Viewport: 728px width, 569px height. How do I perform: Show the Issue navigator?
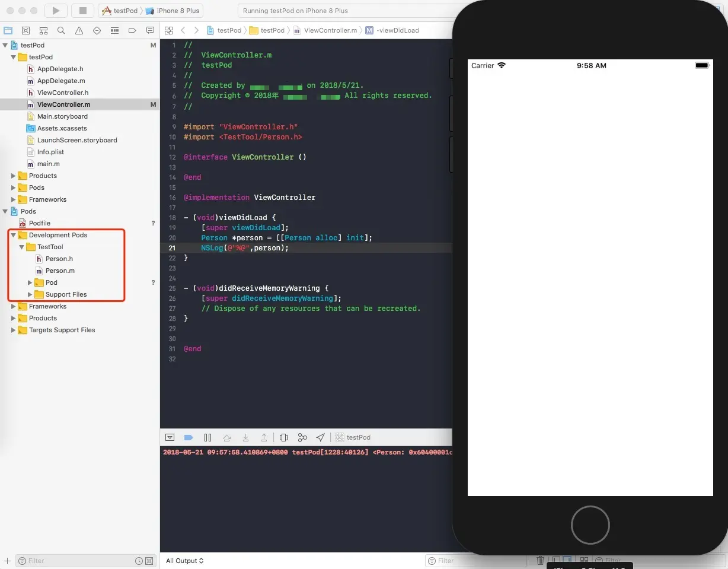pos(79,30)
